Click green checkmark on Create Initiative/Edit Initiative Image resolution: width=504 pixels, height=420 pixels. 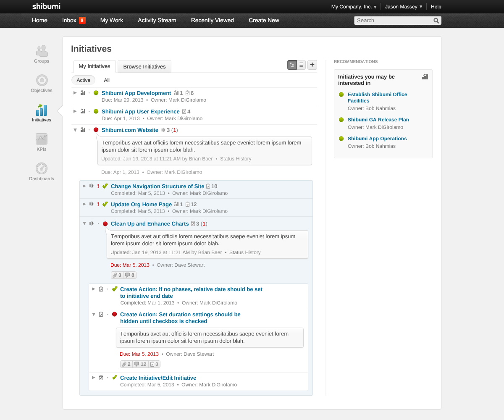[114, 377]
